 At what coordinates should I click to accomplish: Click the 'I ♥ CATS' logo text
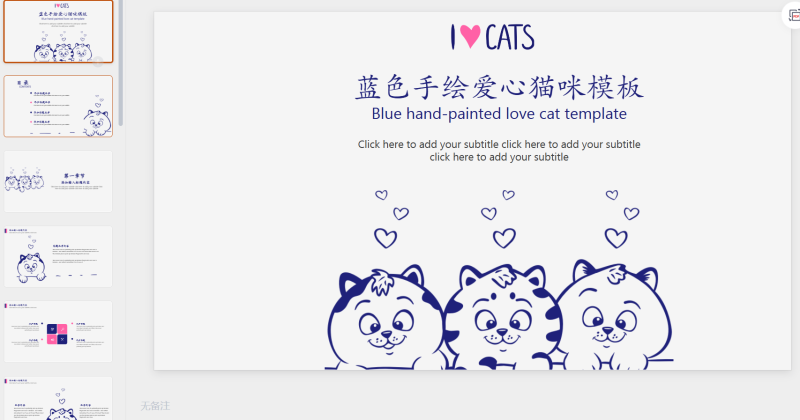click(x=492, y=37)
